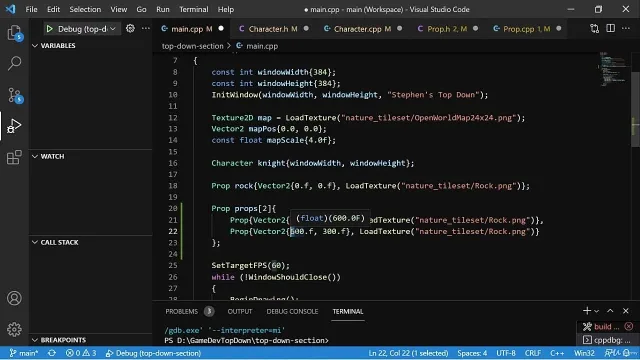Viewport: 640px width, 360px height.
Task: Split the editor to the right
Action: [x=611, y=28]
